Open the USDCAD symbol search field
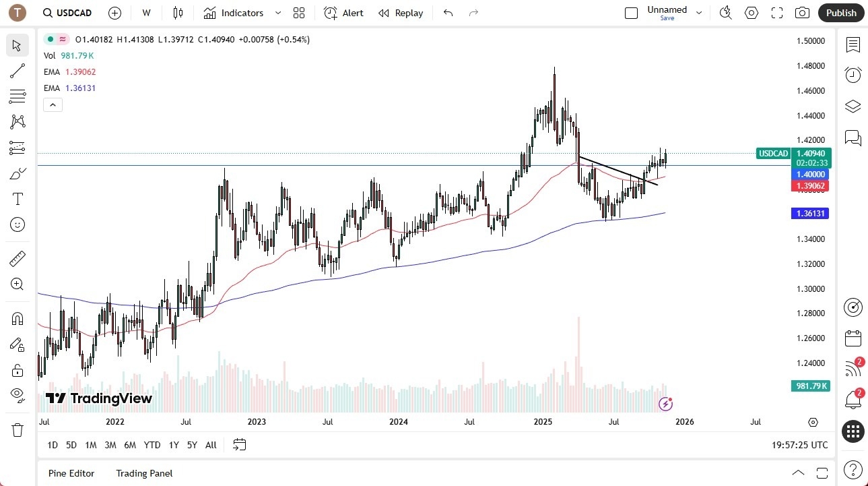 click(x=67, y=12)
